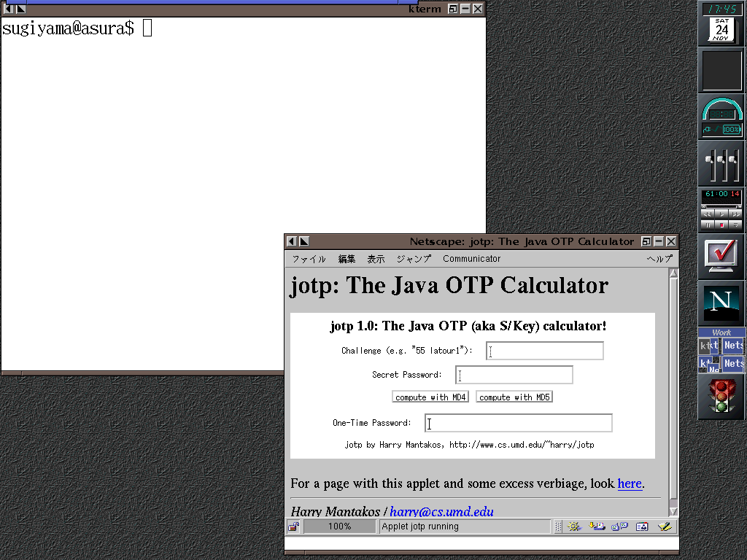Viewport: 747px width, 560px height.
Task: Open Navigator from the component bar ship-wheel icon
Action: click(573, 526)
